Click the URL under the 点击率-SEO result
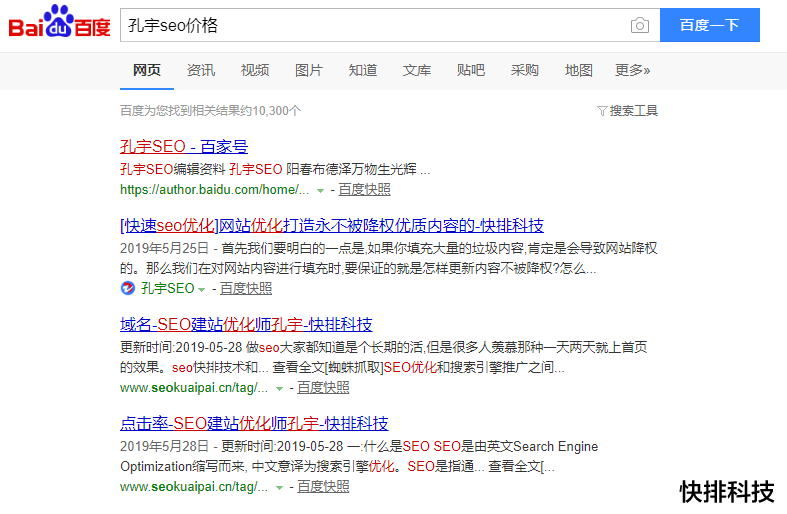 click(194, 486)
